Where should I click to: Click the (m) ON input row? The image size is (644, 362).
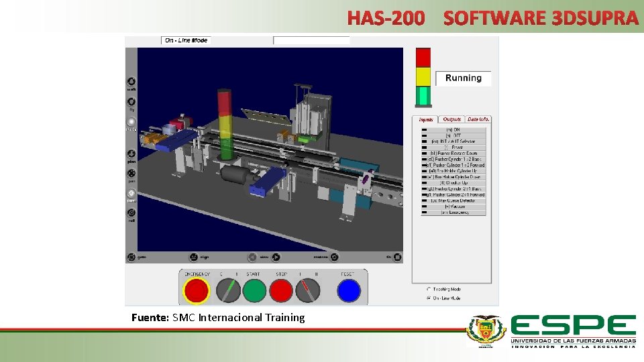[453, 129]
